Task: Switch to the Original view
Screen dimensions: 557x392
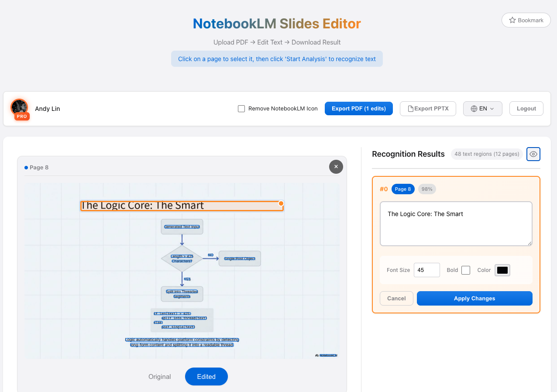Action: [159, 376]
